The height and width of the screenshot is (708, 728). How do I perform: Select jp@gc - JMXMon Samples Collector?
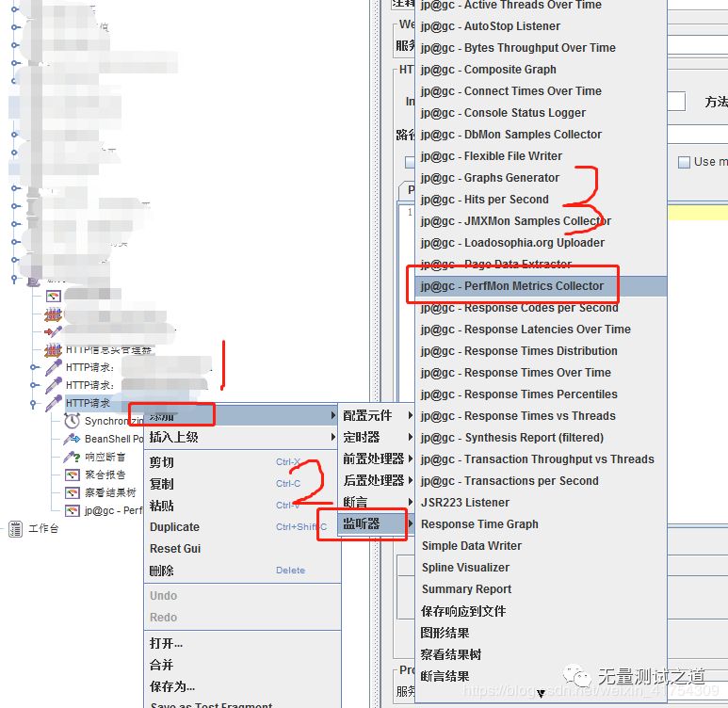click(x=541, y=220)
